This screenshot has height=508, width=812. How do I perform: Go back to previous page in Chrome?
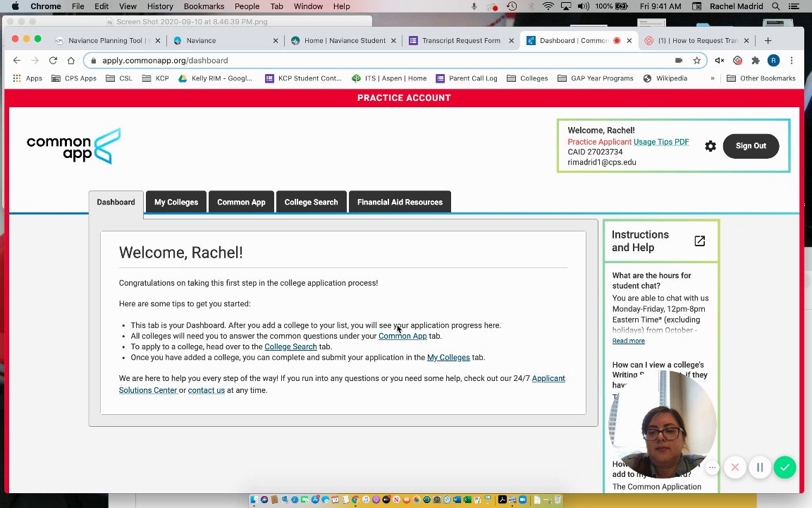point(17,61)
